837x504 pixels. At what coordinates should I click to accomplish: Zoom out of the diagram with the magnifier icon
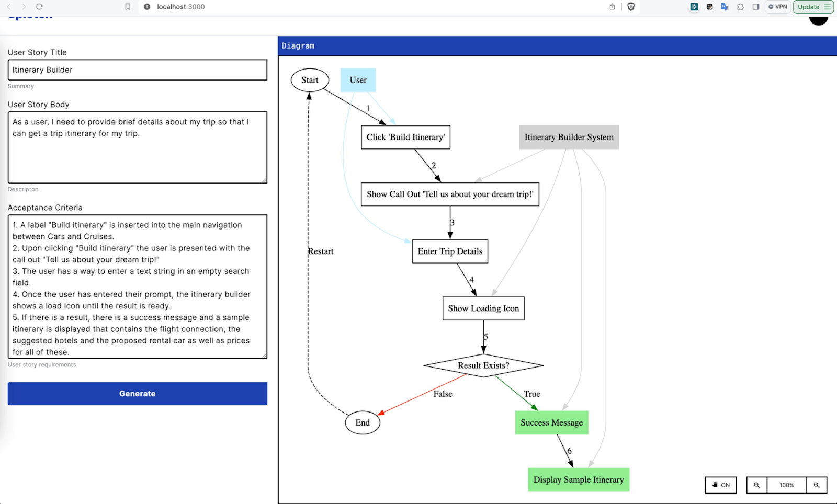coord(756,485)
